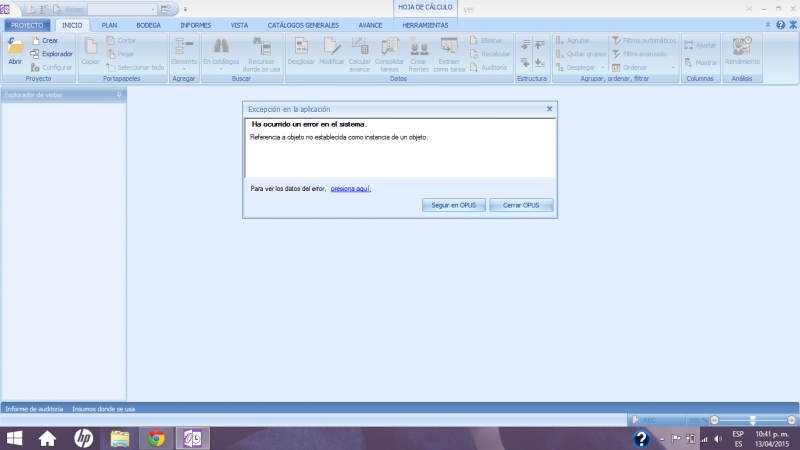Click the help question mark icon
This screenshot has height=450, width=800.
780,24
